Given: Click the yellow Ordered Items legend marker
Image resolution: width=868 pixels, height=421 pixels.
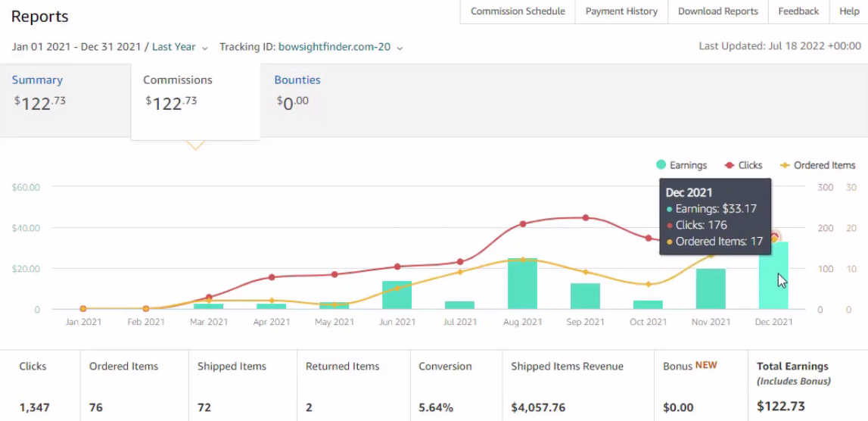Looking at the screenshot, I should (785, 165).
